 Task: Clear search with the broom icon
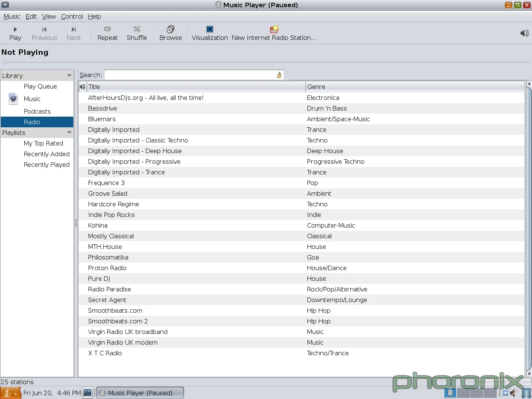coord(279,75)
